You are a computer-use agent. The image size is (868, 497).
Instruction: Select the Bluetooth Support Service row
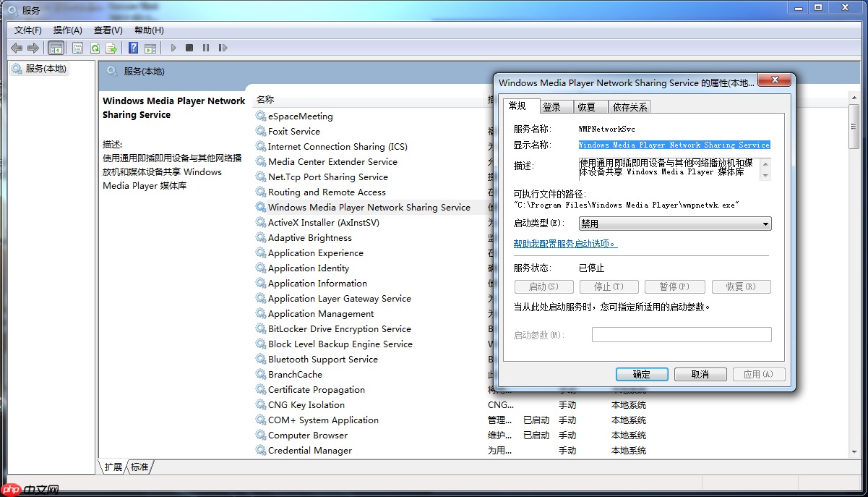pos(323,359)
